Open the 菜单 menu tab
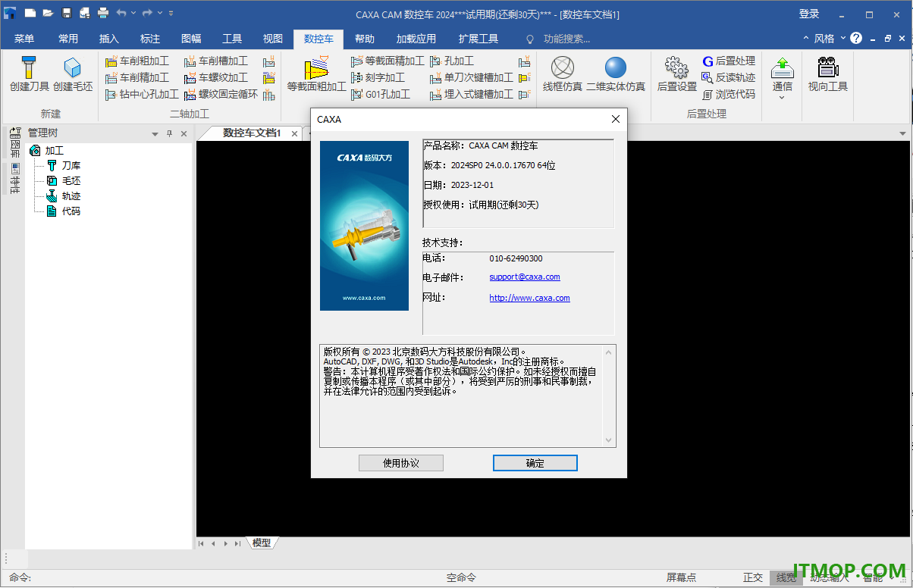This screenshot has width=913, height=588. pyautogui.click(x=24, y=39)
